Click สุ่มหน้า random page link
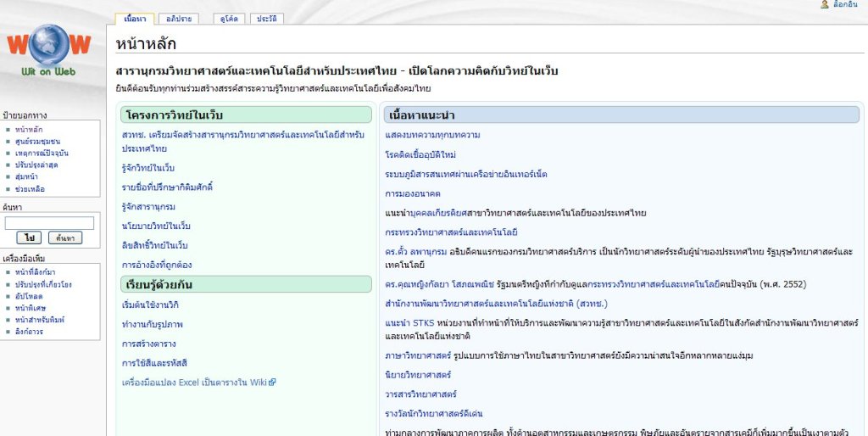Viewport: 868px width, 436px height. point(26,177)
